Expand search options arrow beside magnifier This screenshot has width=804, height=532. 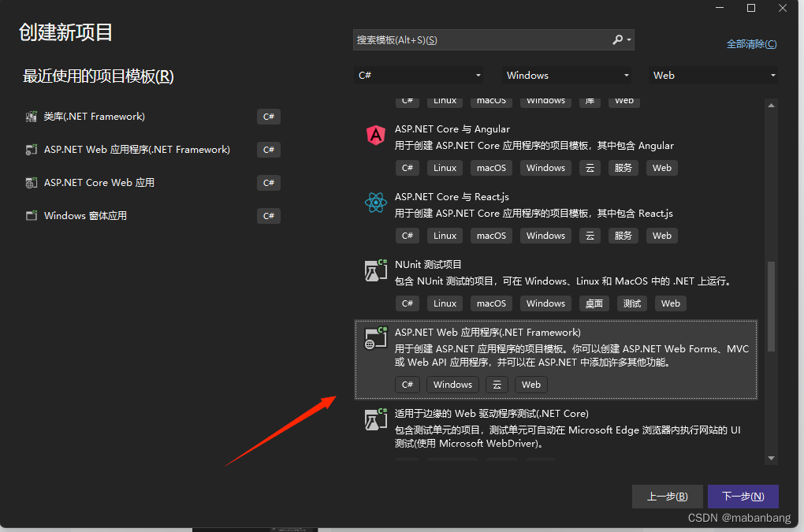629,39
